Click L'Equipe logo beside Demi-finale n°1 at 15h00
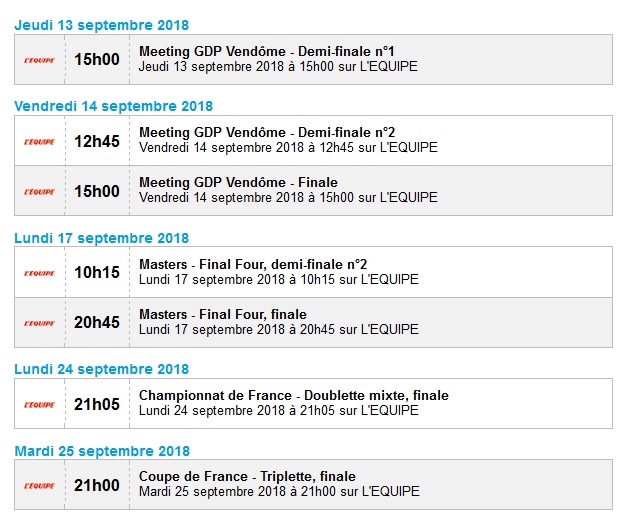Screen dimensions: 622x524 click(x=40, y=60)
